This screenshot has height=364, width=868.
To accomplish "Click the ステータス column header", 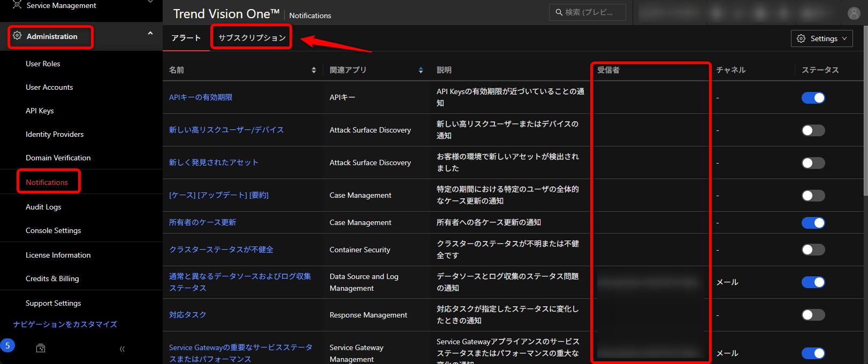I will coord(820,70).
